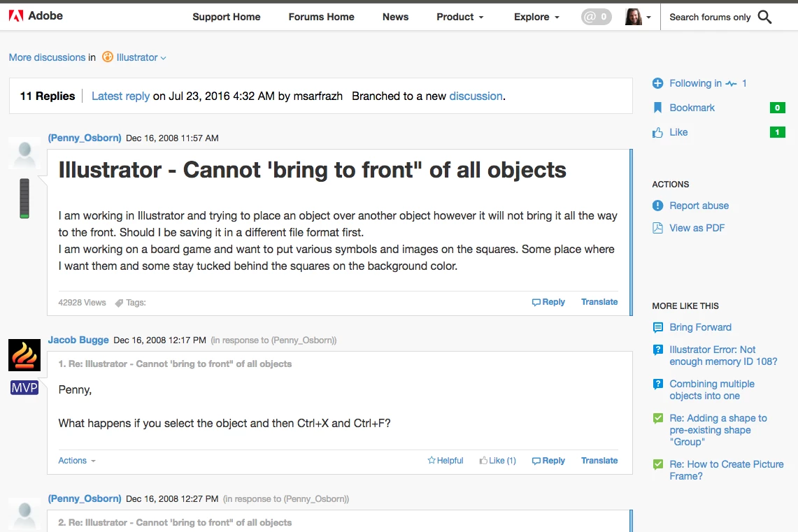Screen dimensions: 798x532
Task: Click the Adobe logo icon
Action: coord(16,16)
